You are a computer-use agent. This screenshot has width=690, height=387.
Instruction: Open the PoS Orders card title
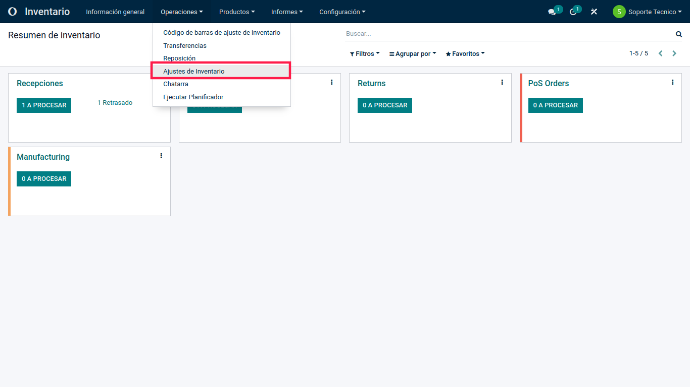(x=548, y=83)
